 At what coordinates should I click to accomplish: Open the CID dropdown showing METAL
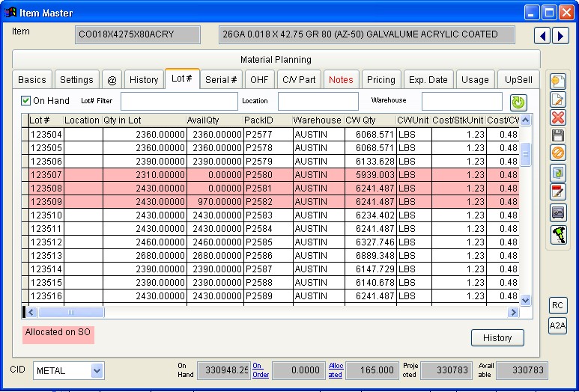tap(97, 370)
